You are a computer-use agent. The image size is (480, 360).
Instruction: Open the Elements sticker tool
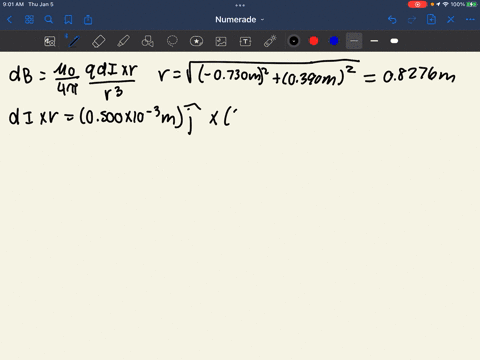pyautogui.click(x=196, y=41)
